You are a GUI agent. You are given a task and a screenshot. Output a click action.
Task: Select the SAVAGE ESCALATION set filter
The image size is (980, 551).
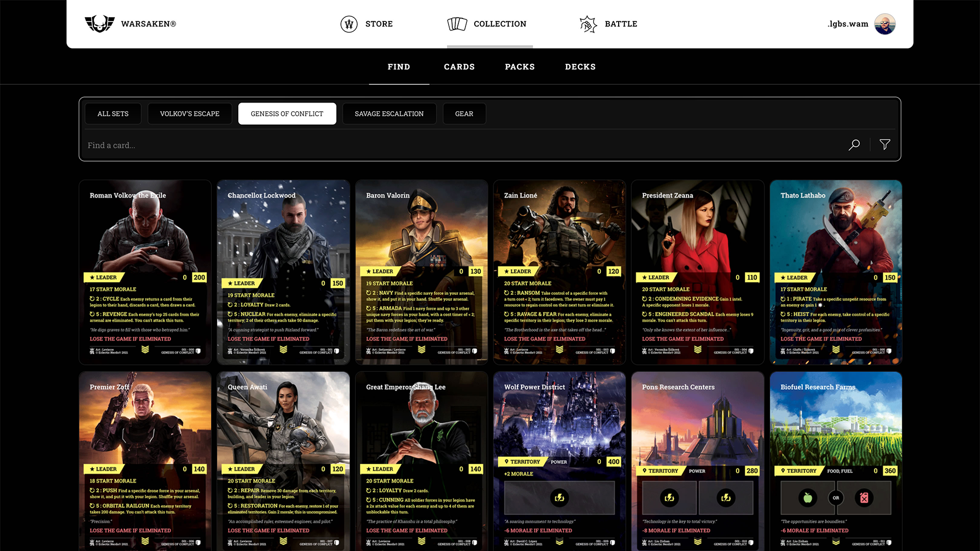coord(389,114)
